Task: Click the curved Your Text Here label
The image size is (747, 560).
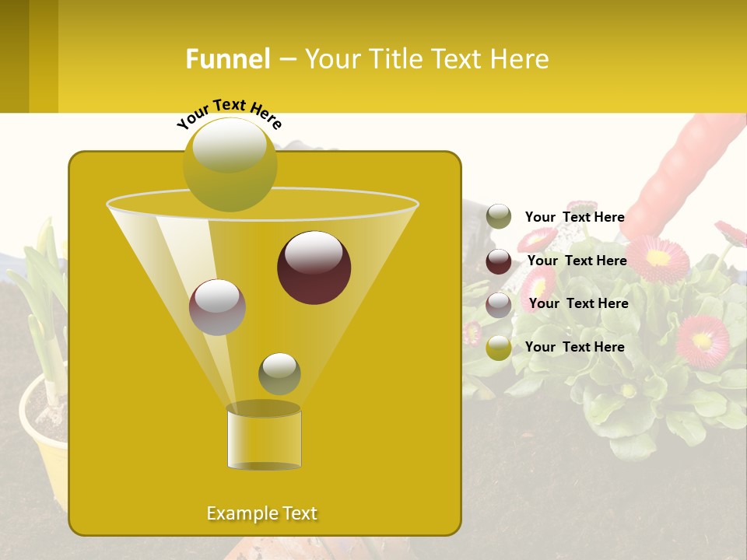Action: [230, 111]
